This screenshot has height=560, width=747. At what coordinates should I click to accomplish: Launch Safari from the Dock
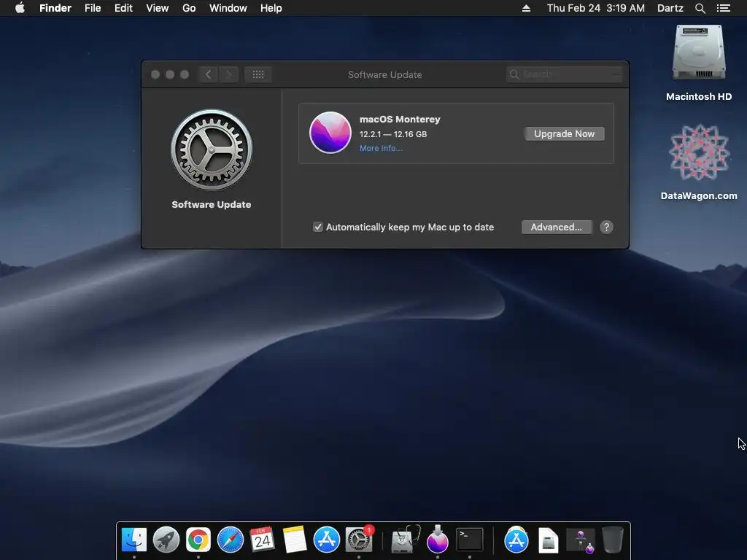pos(230,540)
